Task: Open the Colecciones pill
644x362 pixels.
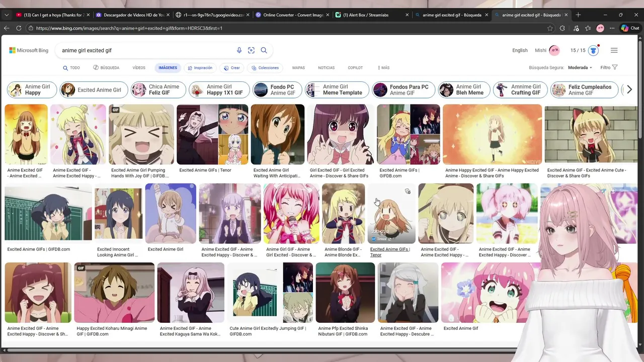Action: [x=265, y=68]
